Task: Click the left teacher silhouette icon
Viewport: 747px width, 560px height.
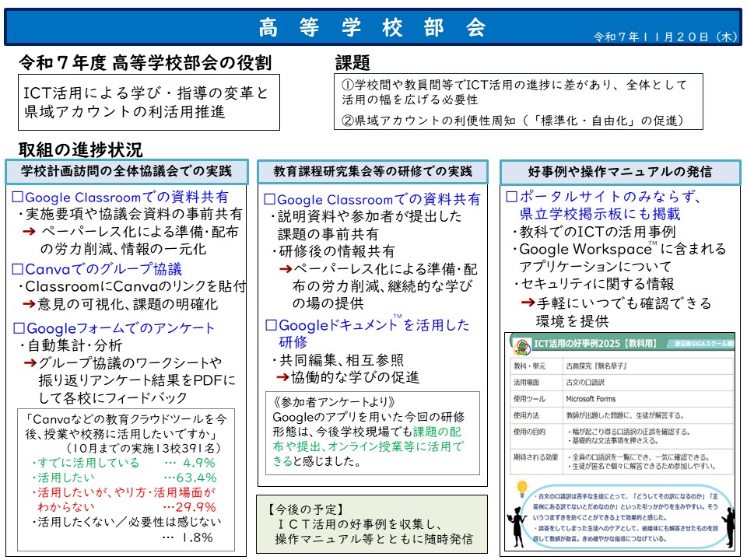Action: click(519, 527)
